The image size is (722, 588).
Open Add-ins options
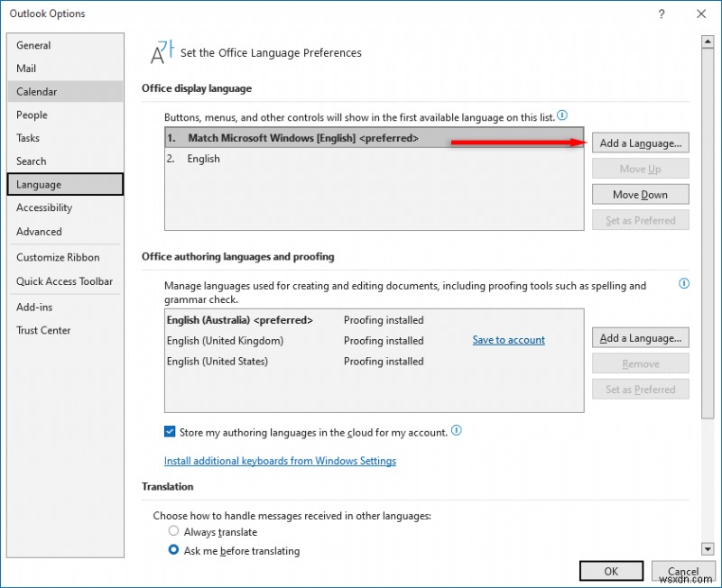point(65,308)
